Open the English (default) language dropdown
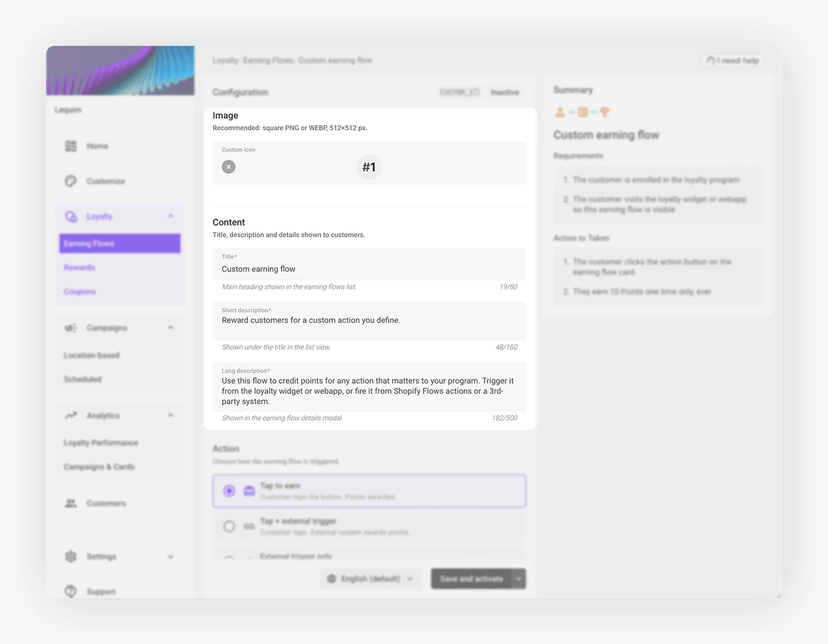The image size is (828, 644). pos(371,579)
